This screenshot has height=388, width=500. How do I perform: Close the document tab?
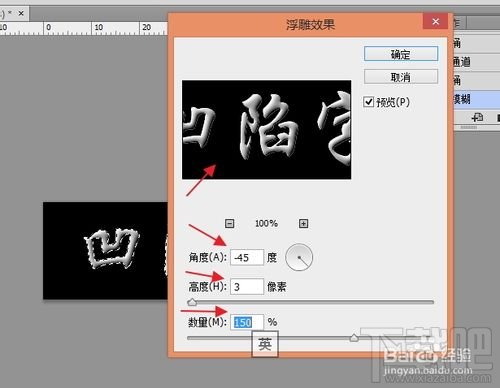(21, 14)
